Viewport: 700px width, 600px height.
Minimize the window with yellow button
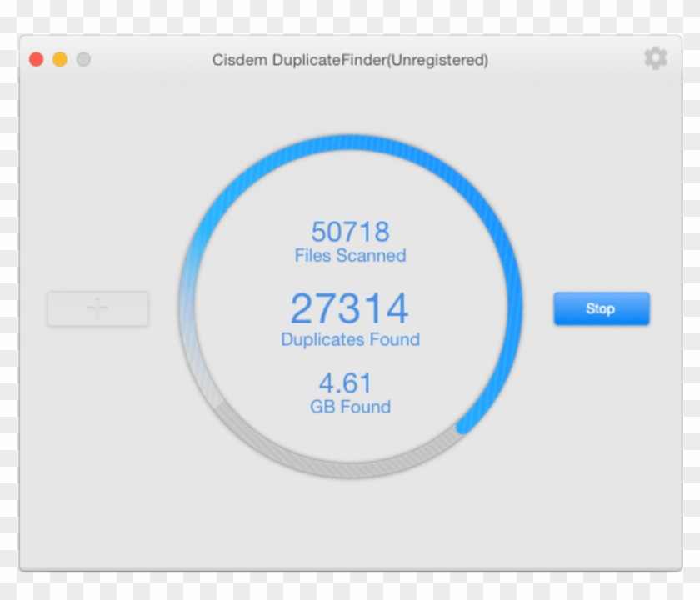[x=60, y=59]
